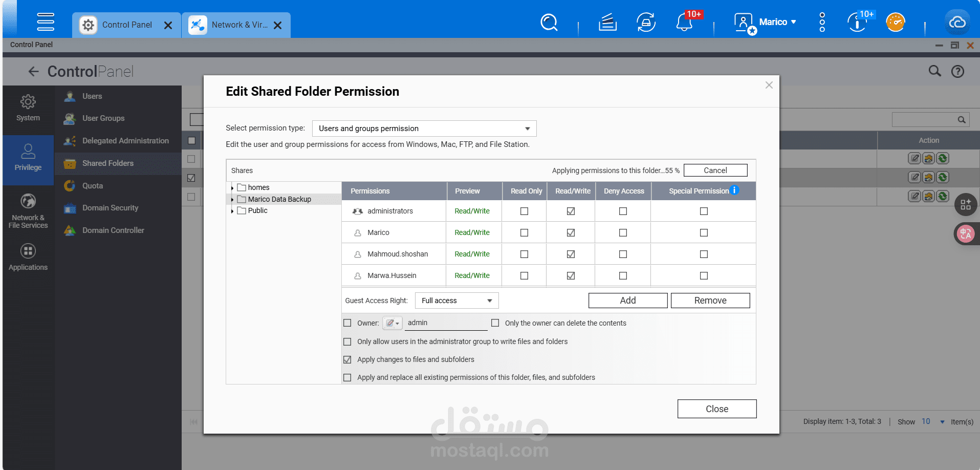Open system info icon with 10+ badge

(x=857, y=23)
